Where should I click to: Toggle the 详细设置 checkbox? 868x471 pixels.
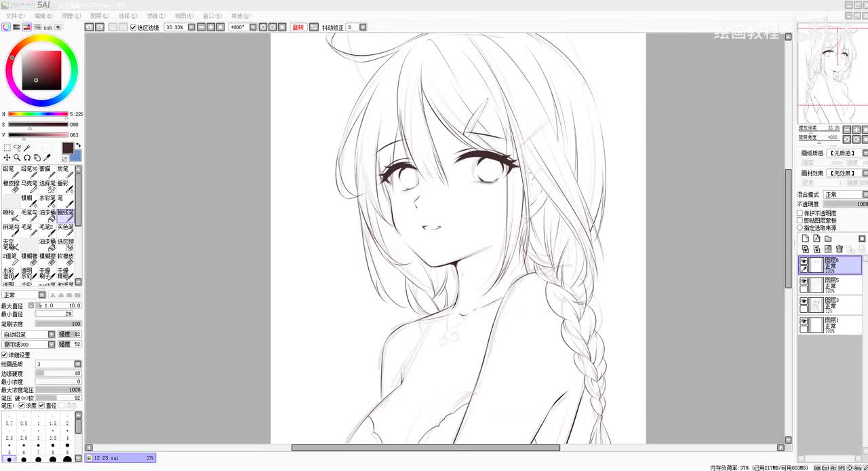click(x=4, y=355)
